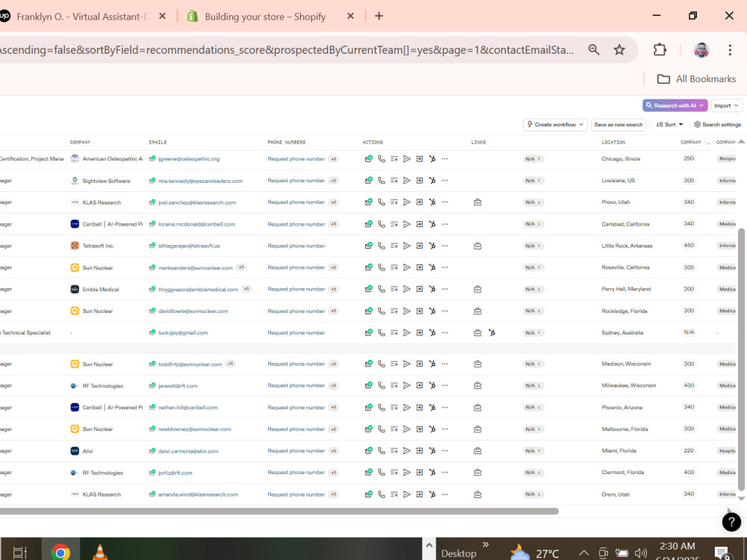Open a new browser tab
Screen dimensions: 747x560
(x=379, y=16)
